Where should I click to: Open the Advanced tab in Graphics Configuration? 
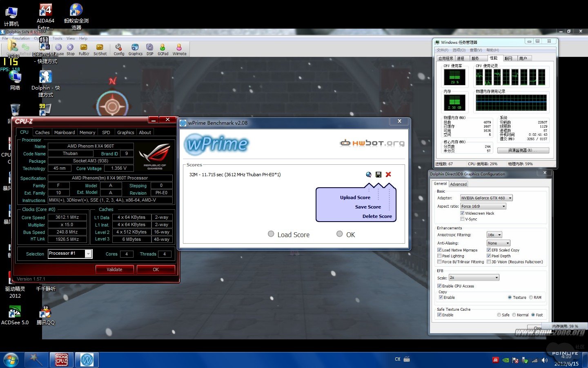click(x=459, y=184)
